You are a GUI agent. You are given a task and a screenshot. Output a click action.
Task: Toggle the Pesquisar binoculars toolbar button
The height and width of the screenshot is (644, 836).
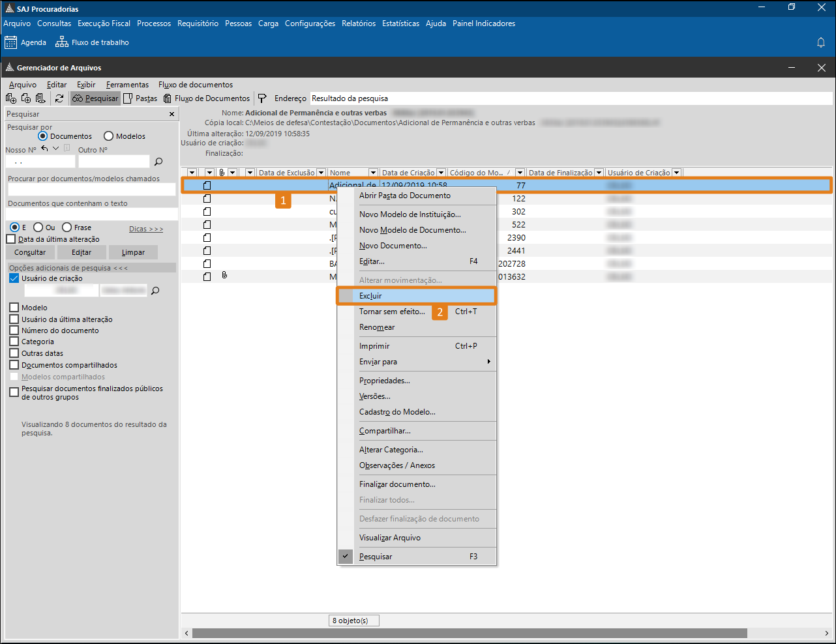coord(96,98)
